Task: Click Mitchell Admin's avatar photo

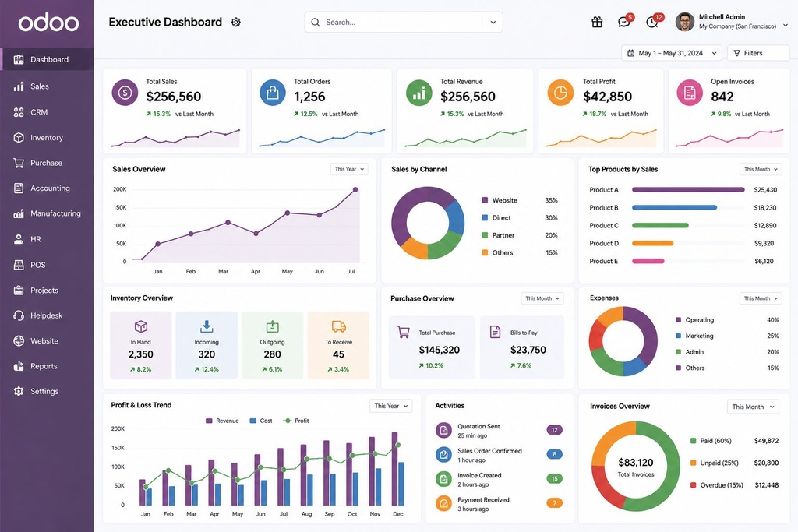Action: click(x=684, y=22)
